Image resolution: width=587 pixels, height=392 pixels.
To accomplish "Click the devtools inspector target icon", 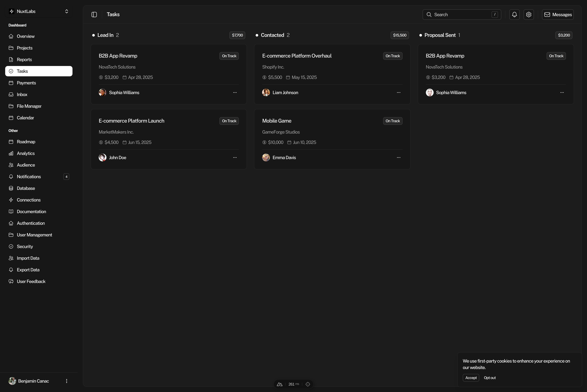I will tap(308, 384).
